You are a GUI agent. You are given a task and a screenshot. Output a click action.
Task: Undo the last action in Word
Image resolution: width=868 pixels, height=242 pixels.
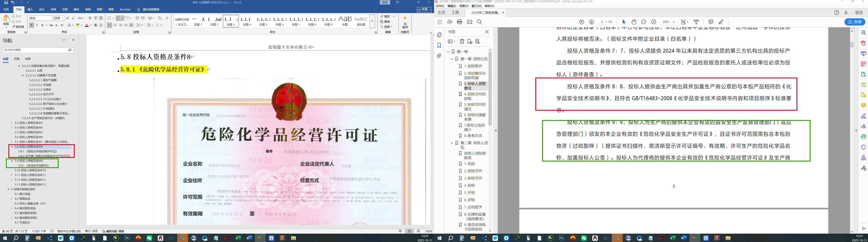coord(12,2)
